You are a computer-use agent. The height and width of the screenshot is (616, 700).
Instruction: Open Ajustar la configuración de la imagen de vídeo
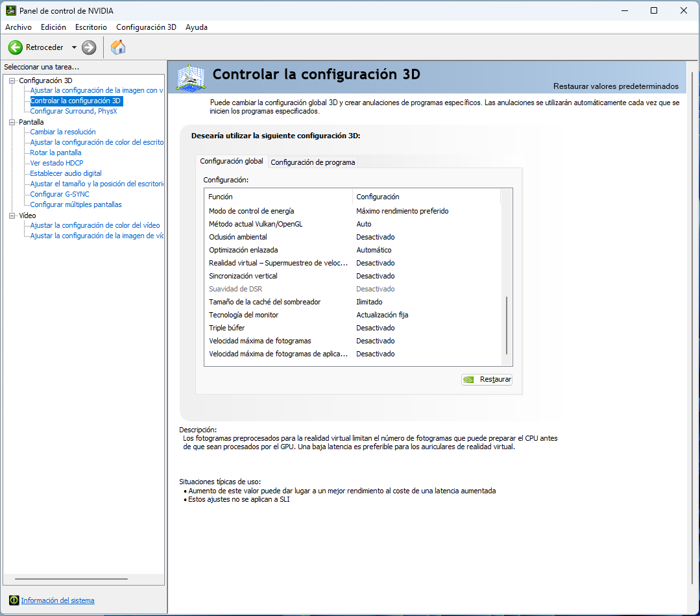[x=97, y=236]
